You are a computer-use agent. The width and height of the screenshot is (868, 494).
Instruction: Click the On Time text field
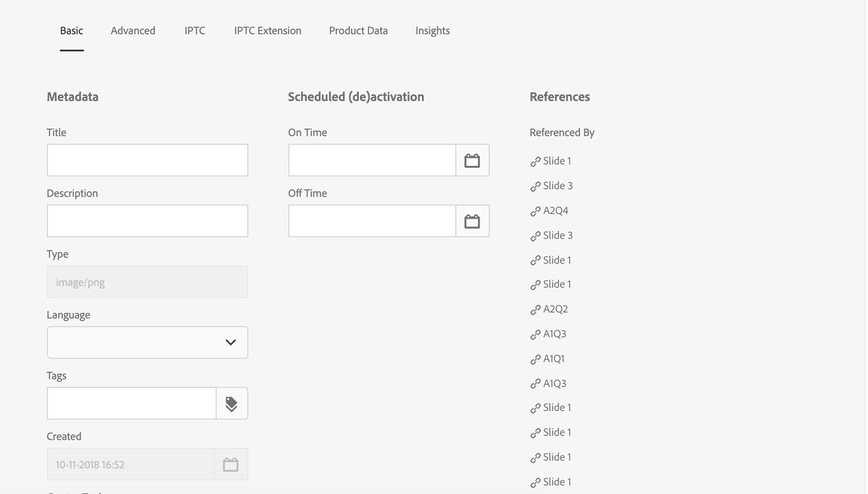tap(372, 160)
